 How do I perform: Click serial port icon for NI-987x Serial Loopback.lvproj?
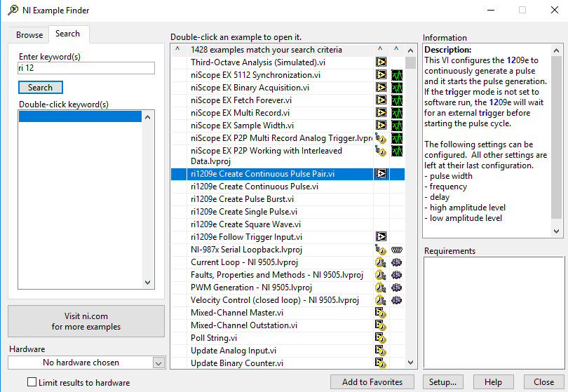pyautogui.click(x=397, y=250)
